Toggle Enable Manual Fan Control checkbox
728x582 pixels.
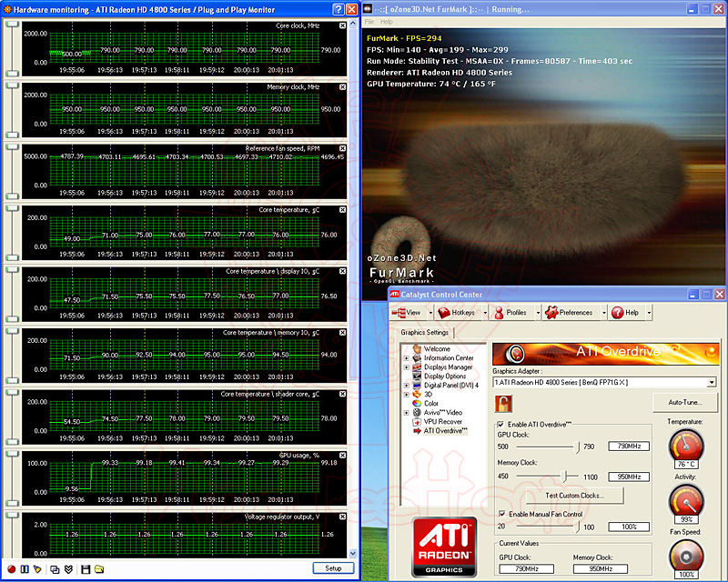[502, 514]
